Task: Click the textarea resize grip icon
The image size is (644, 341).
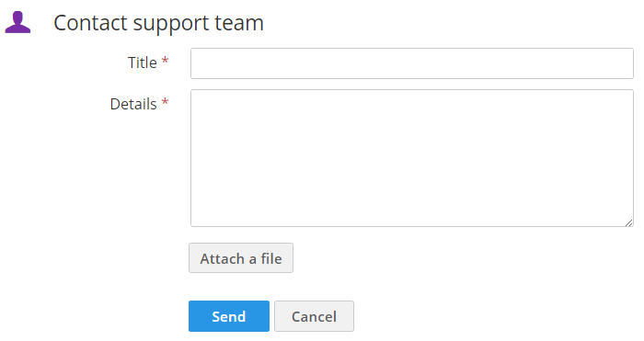Action: 628,222
